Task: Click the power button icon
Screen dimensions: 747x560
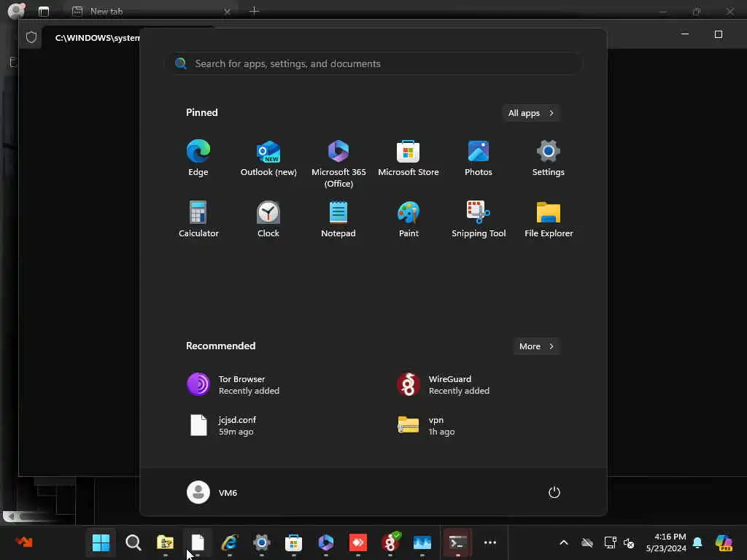Action: tap(554, 492)
